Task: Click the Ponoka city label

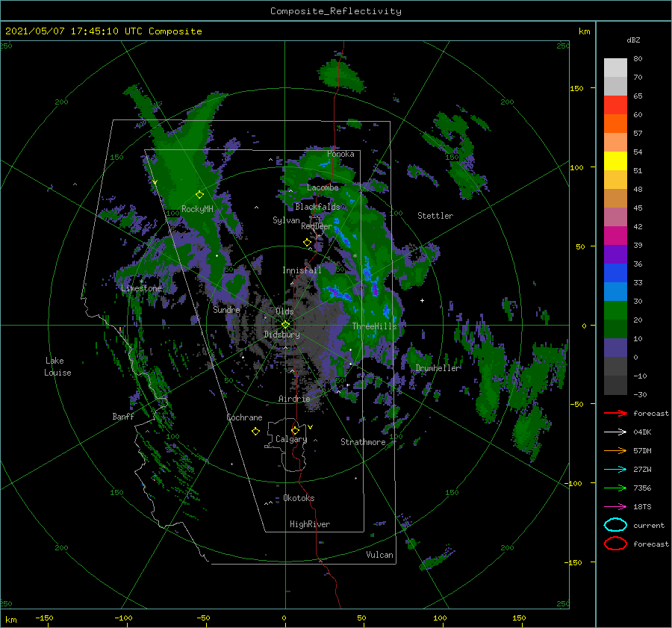Action: (x=340, y=154)
